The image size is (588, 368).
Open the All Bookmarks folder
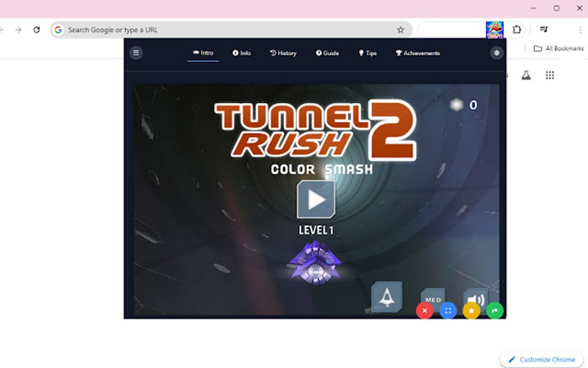(559, 48)
